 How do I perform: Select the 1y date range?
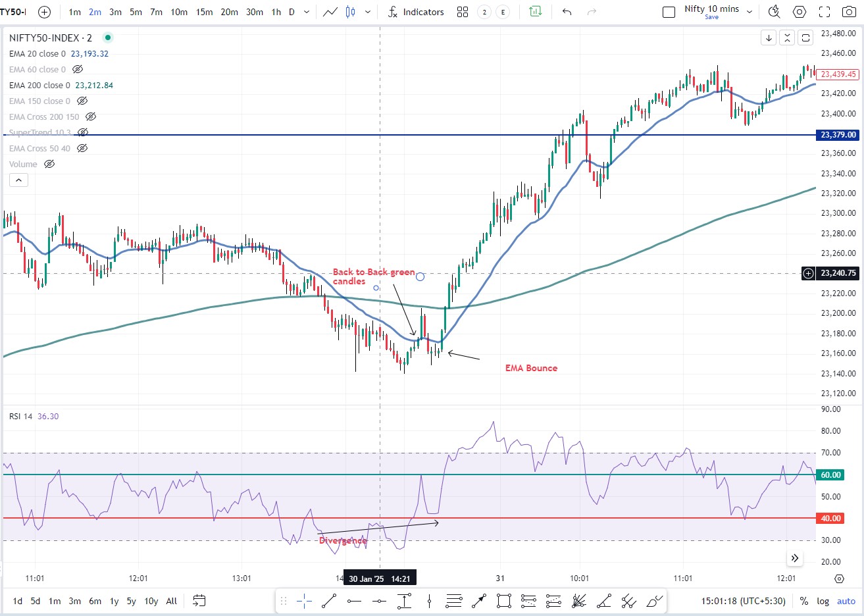pyautogui.click(x=114, y=601)
